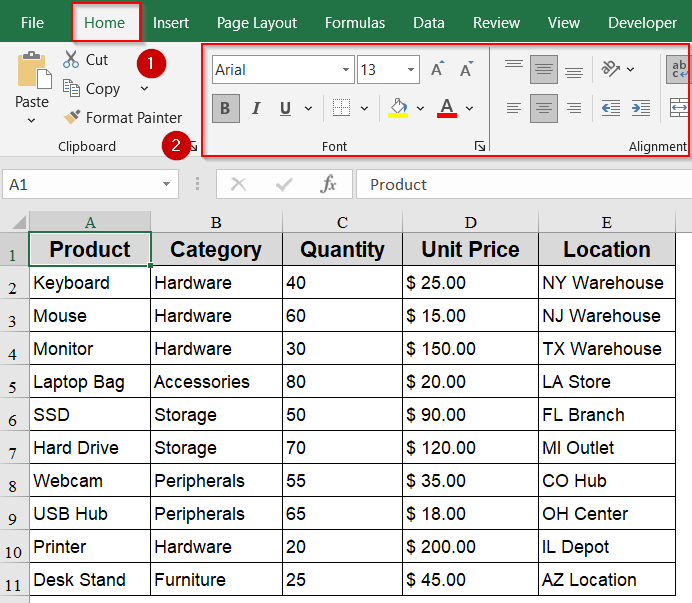Select row 5 header
This screenshot has width=692, height=603.
coord(14,381)
